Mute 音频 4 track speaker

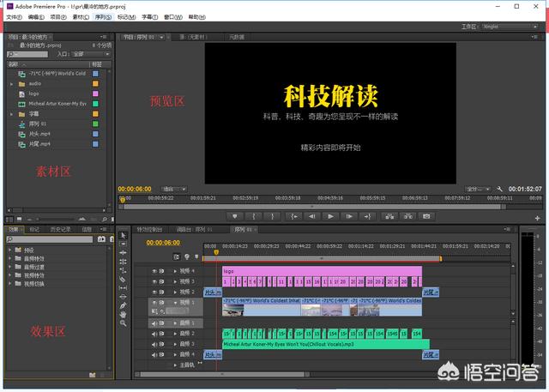pyautogui.click(x=154, y=354)
